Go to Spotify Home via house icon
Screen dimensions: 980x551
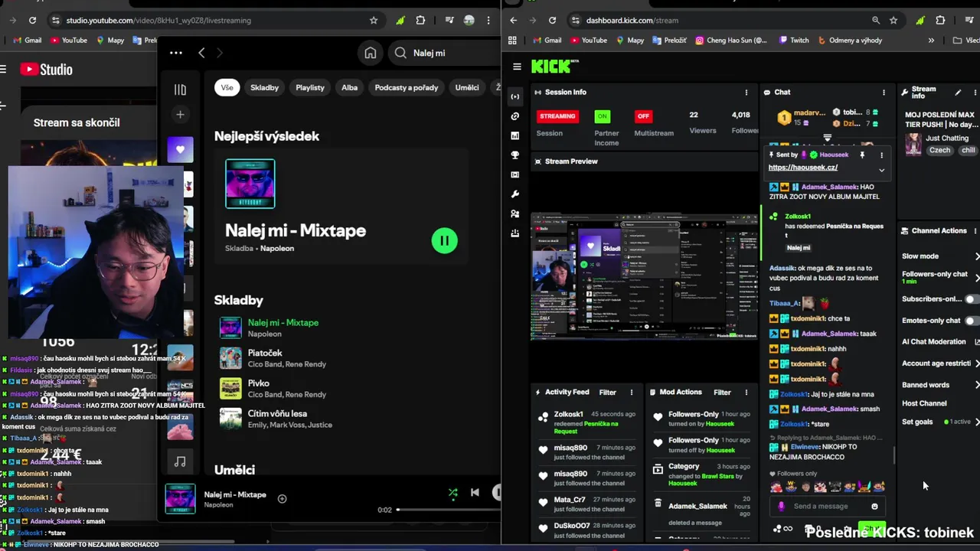coord(371,53)
